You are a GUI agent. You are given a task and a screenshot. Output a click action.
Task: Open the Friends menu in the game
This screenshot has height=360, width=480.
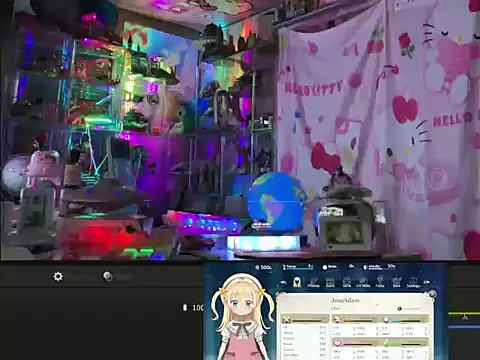313,283
